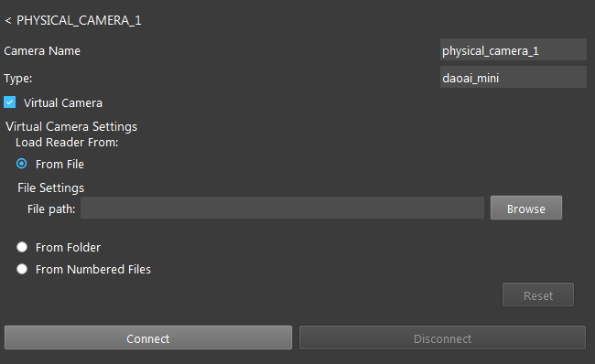Click the Virtual Camera Settings heading
Image resolution: width=595 pixels, height=364 pixels.
[71, 126]
